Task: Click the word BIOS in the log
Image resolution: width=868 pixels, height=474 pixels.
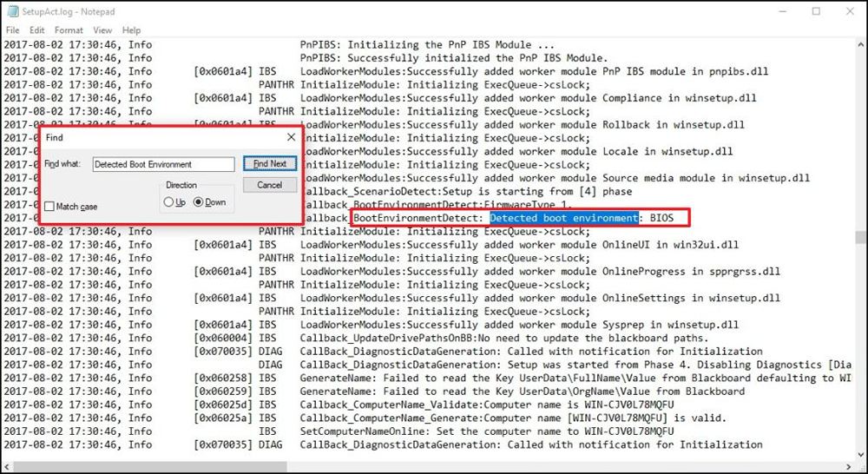Action: tap(661, 218)
